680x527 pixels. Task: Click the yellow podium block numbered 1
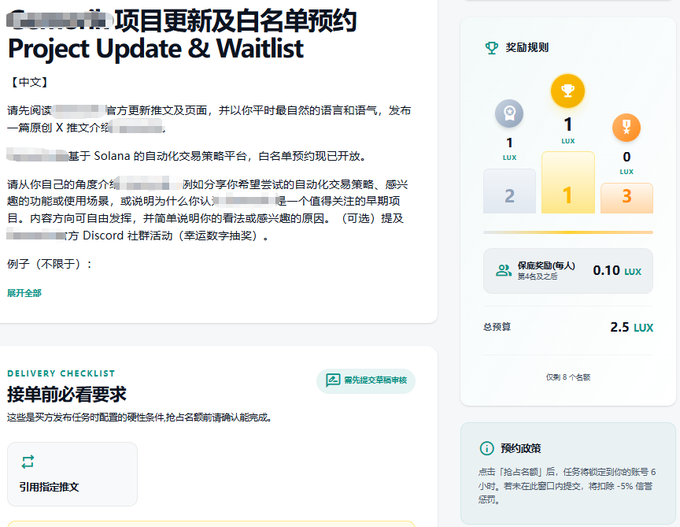[x=568, y=182]
